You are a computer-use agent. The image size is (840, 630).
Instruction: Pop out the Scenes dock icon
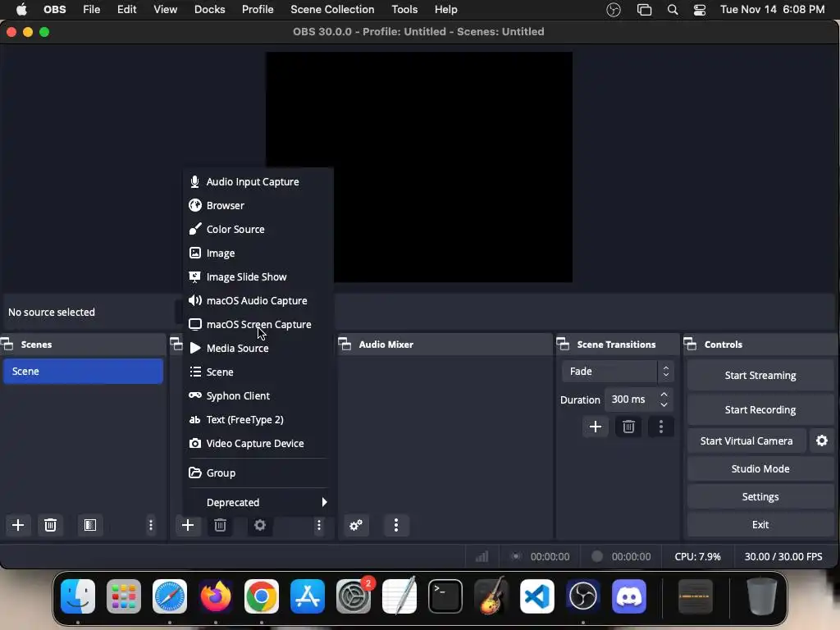(x=7, y=344)
